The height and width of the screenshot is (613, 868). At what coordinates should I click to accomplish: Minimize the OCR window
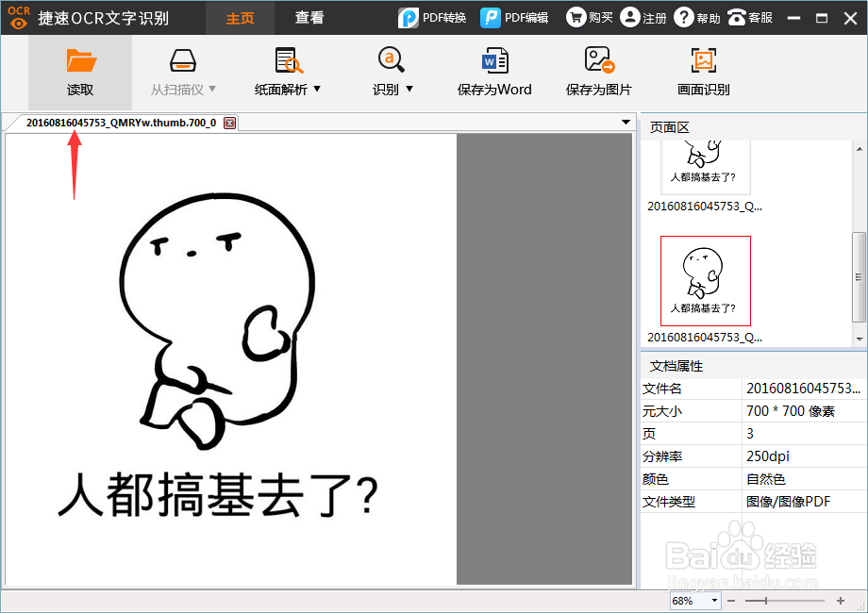793,18
